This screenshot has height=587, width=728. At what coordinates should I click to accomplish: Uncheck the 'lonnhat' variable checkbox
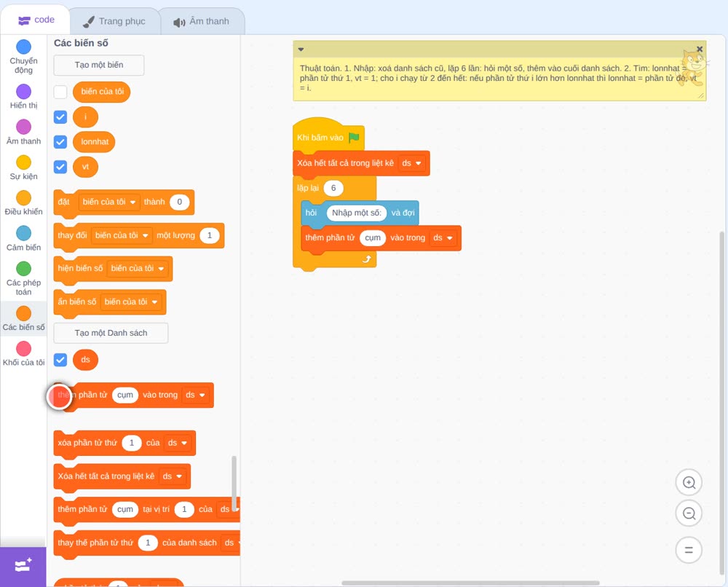tap(60, 141)
